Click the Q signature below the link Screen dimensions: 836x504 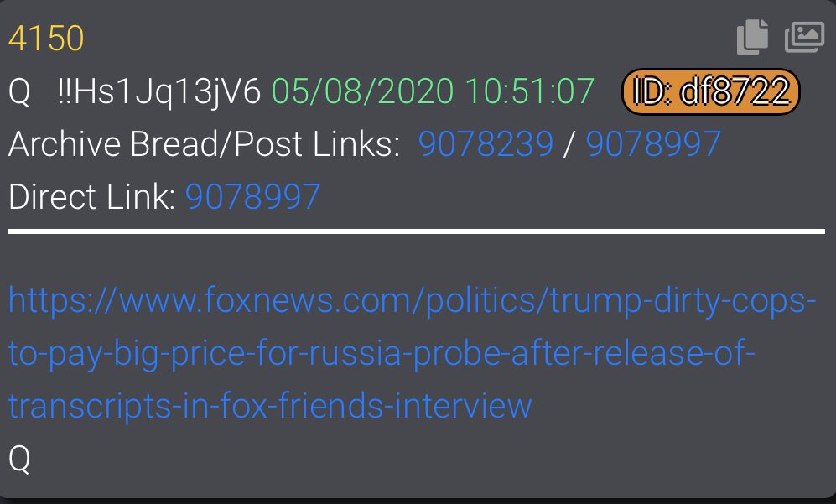click(x=20, y=460)
